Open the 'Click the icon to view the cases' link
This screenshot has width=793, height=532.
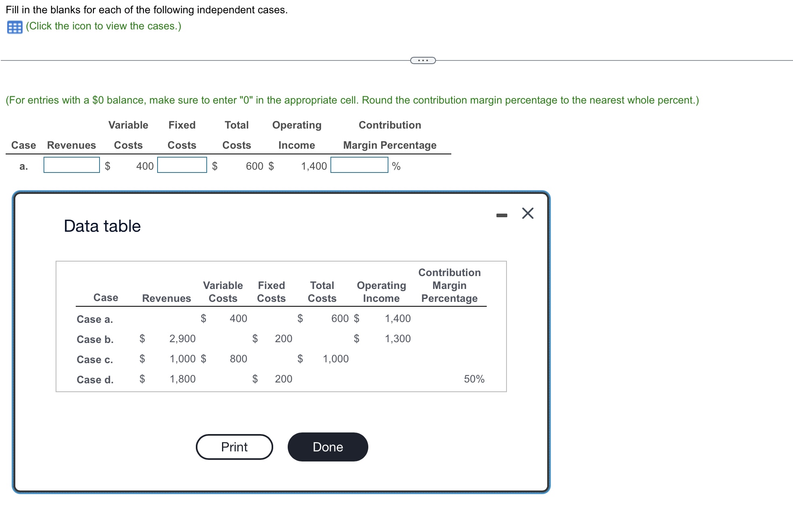[104, 26]
